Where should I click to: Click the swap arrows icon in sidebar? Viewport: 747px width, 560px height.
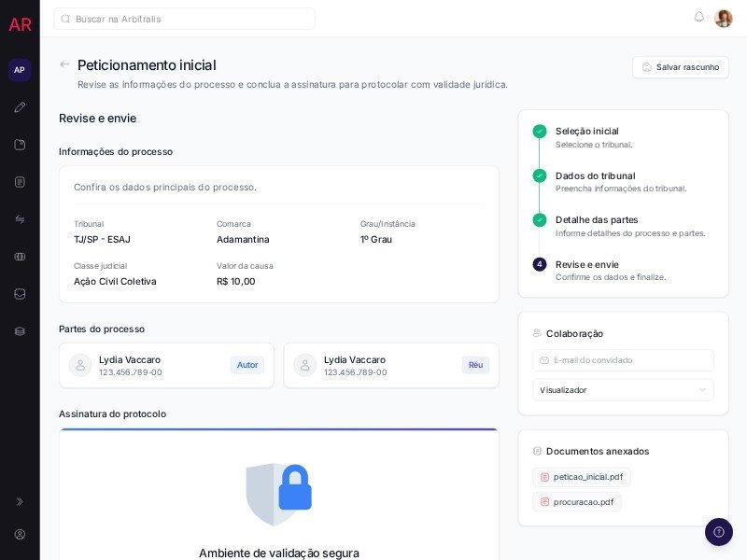(x=20, y=219)
